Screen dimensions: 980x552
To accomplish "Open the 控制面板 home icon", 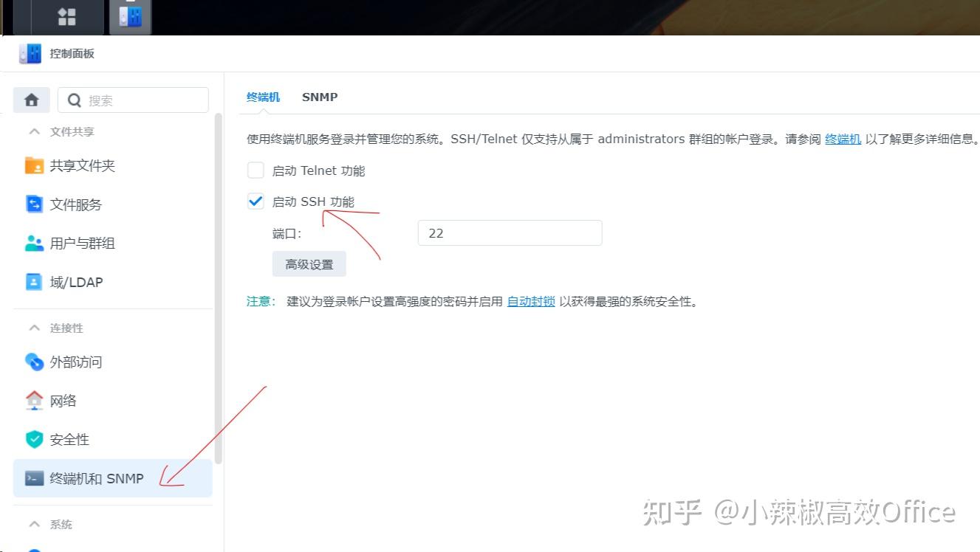I will click(31, 100).
